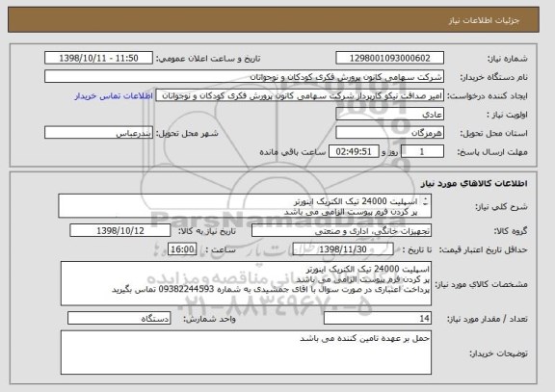Click the نام دستگاه خریدار field
Screen dimensions: 555x392
coord(244,77)
